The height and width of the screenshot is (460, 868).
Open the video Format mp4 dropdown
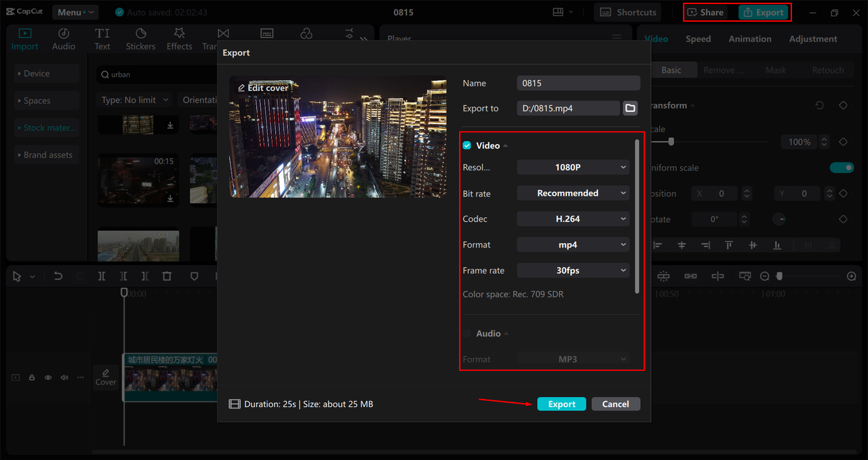coord(573,245)
